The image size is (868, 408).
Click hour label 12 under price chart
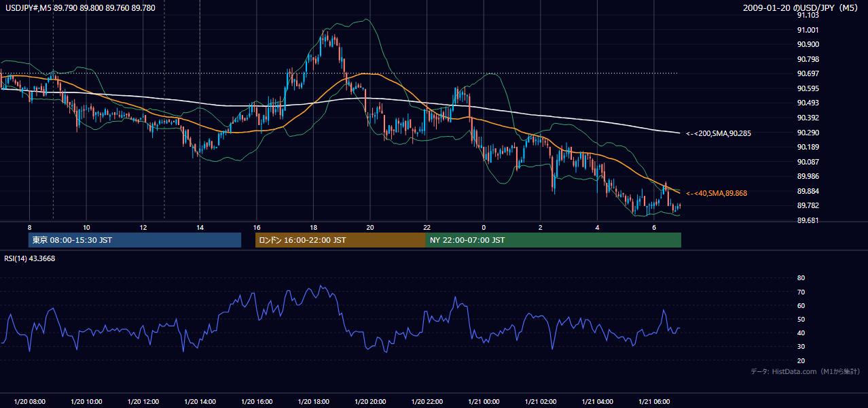tap(143, 227)
